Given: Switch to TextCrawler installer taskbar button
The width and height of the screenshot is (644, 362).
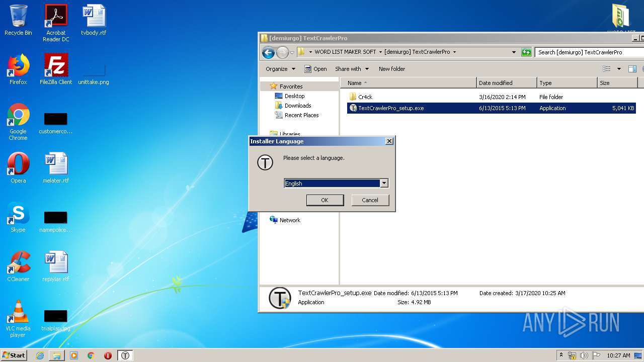Looking at the screenshot, I should 125,355.
